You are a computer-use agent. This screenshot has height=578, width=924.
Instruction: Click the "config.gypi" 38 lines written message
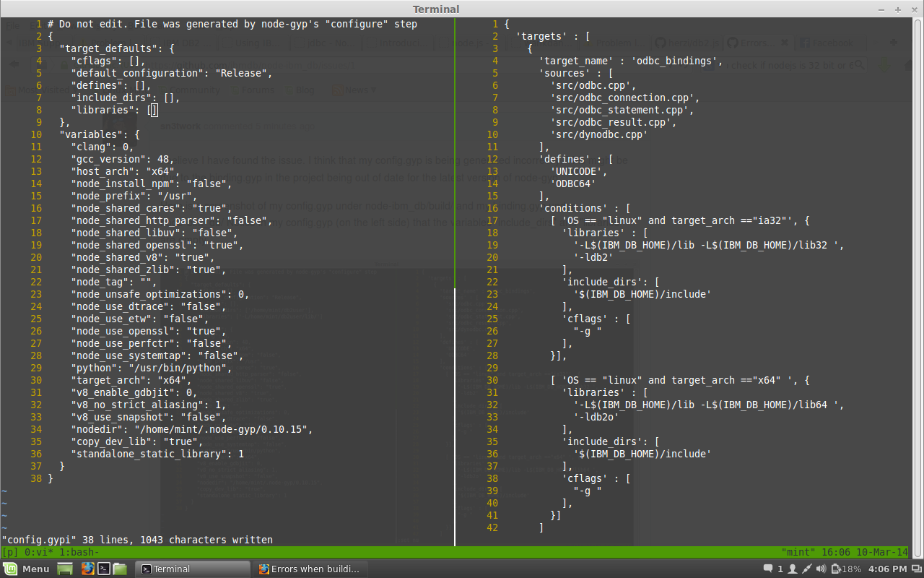pos(137,540)
